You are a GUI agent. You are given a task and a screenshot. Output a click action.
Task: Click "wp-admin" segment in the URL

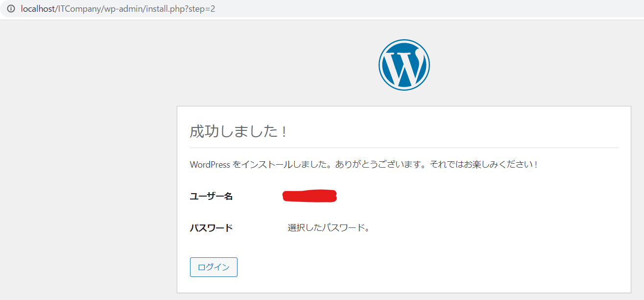120,9
